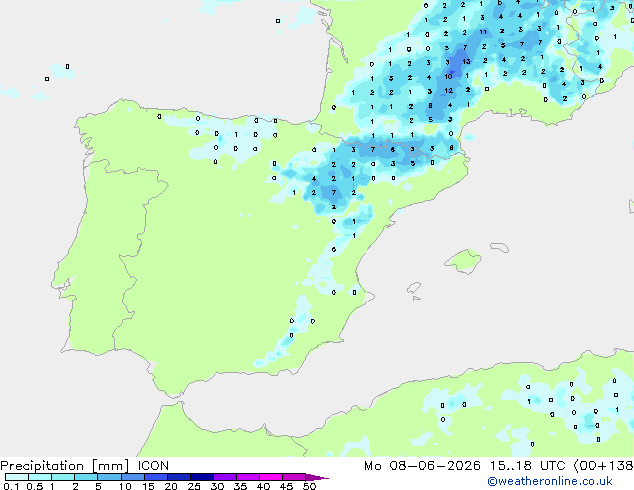Click the 45–50 mm legend color swatch

click(294, 477)
